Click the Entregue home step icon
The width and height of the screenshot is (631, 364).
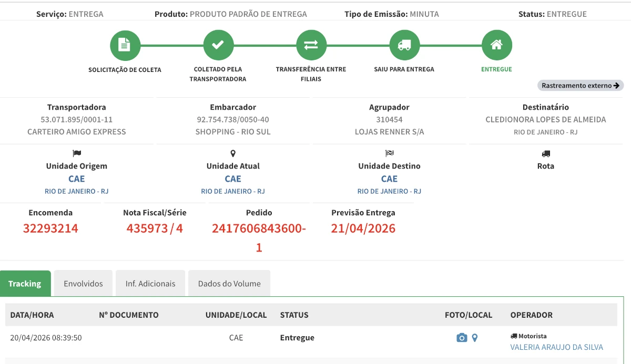pos(496,45)
